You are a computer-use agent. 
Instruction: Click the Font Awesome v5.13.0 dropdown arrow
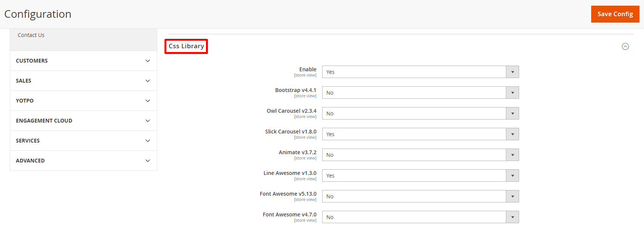tap(512, 196)
